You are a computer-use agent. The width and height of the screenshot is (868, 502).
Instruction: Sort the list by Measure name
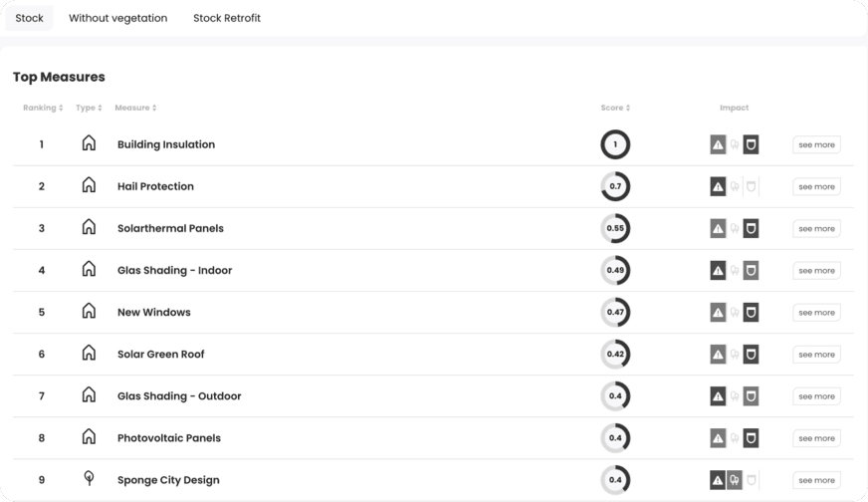135,108
